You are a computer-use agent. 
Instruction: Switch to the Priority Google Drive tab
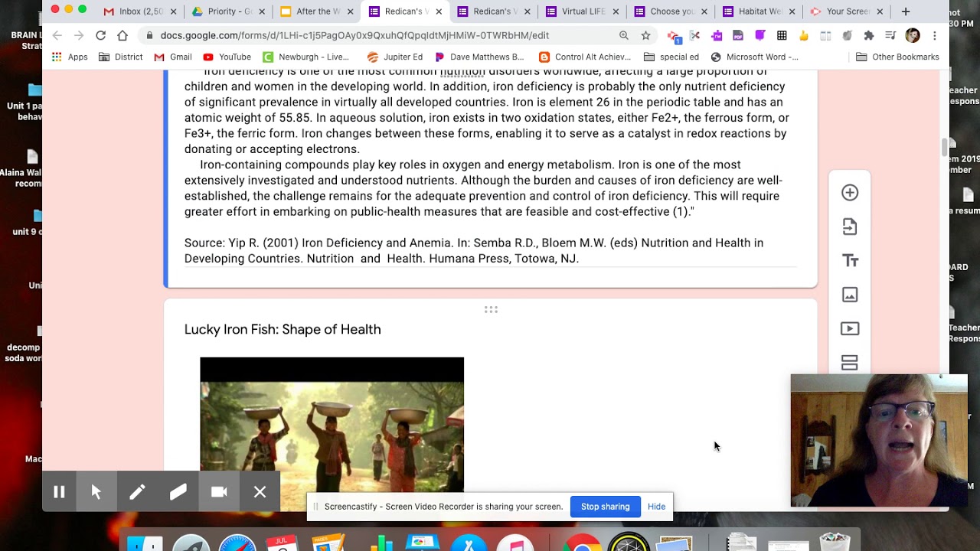click(x=228, y=11)
